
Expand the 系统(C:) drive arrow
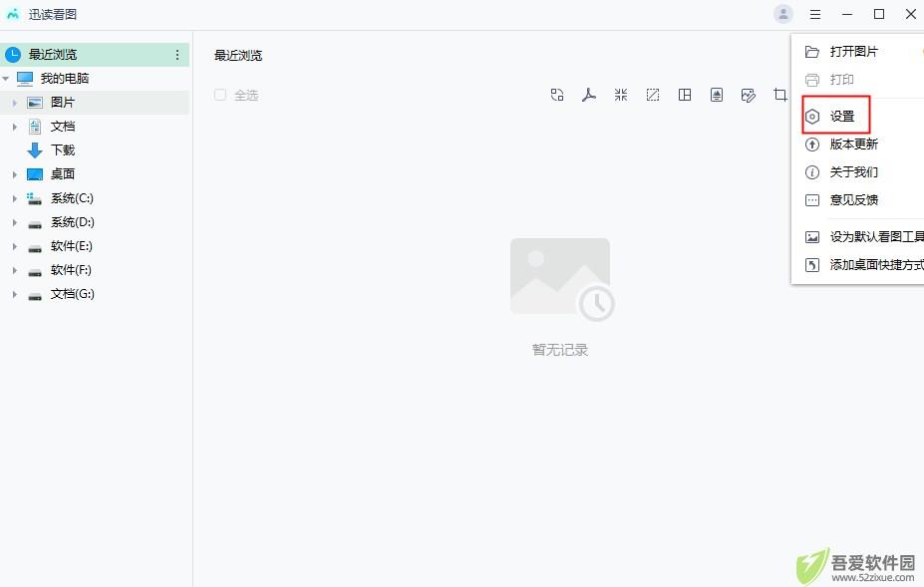point(15,198)
